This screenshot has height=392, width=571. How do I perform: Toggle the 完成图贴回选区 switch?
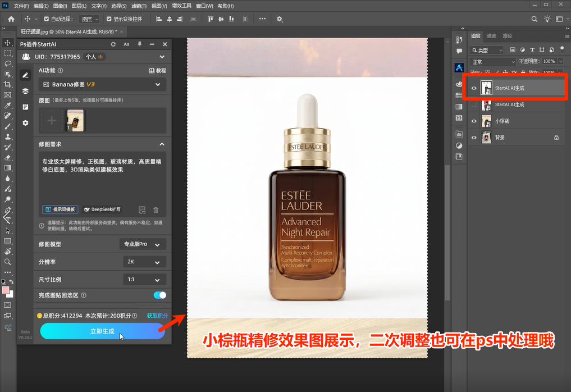pyautogui.click(x=160, y=295)
